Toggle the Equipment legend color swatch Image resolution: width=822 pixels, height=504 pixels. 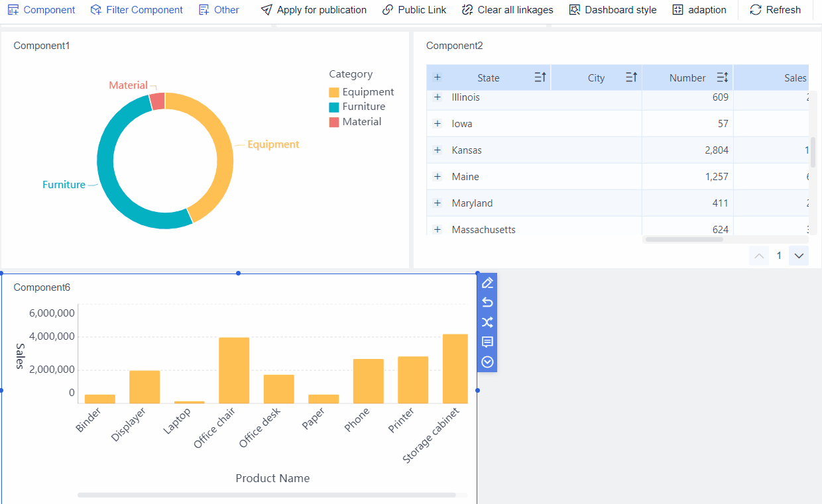point(334,92)
